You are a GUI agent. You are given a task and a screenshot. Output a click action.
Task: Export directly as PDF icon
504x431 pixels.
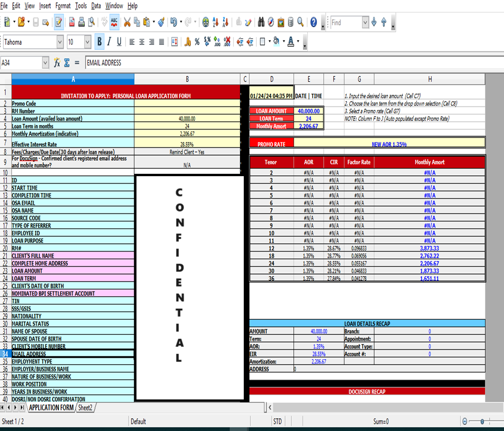click(x=72, y=22)
